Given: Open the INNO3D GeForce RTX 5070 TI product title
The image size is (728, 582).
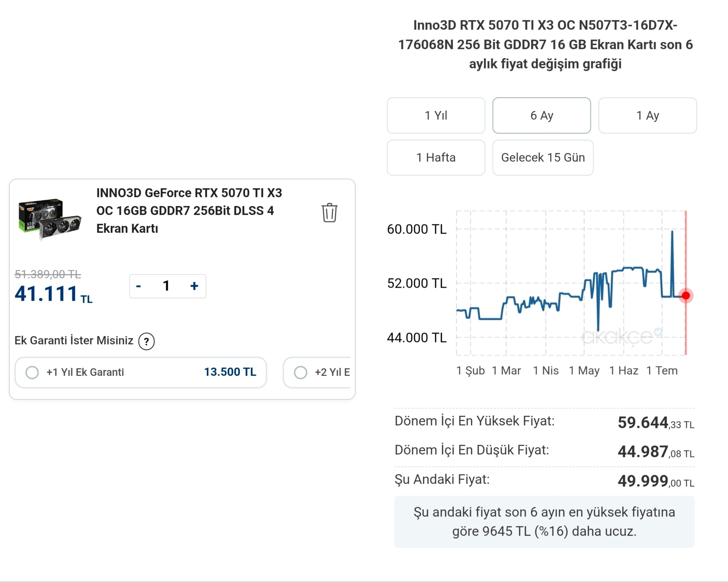Looking at the screenshot, I should (189, 211).
